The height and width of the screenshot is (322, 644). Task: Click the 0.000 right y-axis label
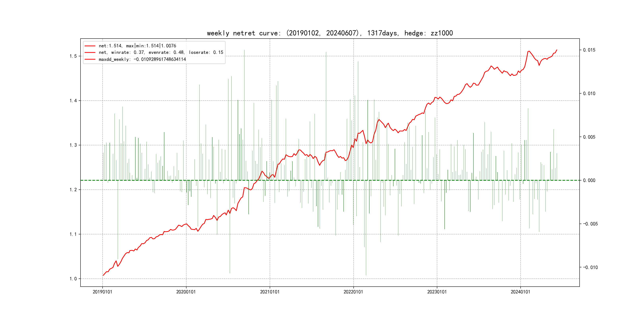[589, 180]
